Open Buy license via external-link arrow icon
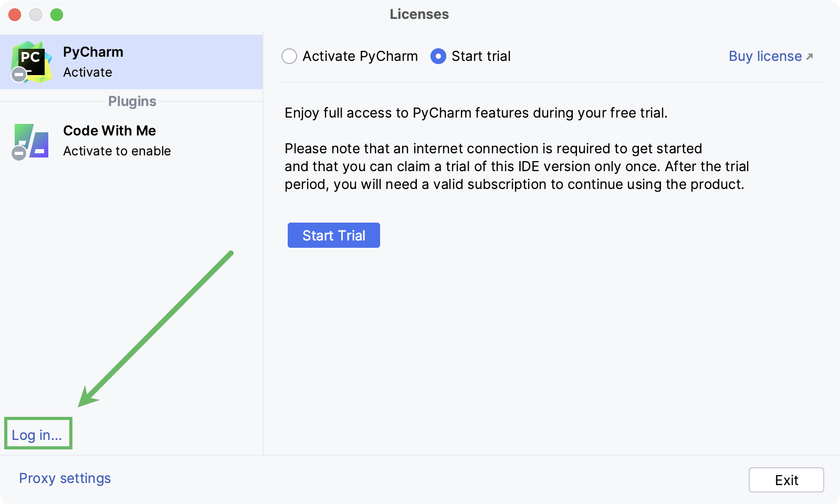 [x=810, y=56]
